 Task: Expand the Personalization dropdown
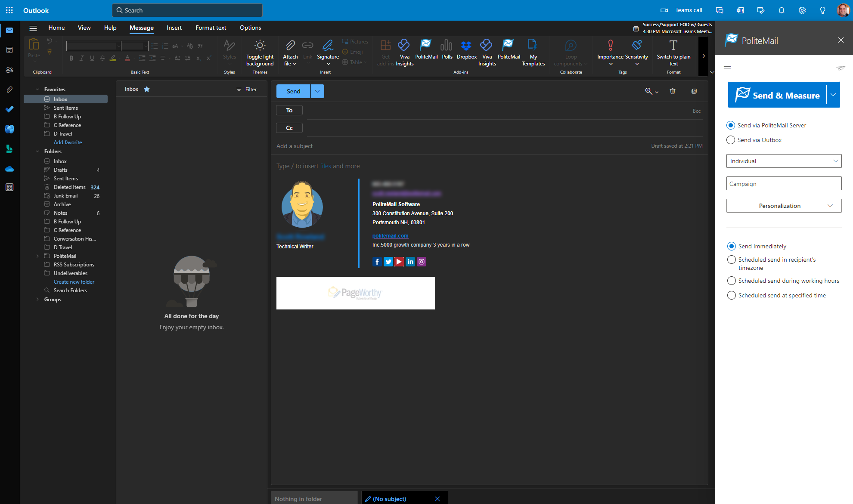tap(784, 206)
